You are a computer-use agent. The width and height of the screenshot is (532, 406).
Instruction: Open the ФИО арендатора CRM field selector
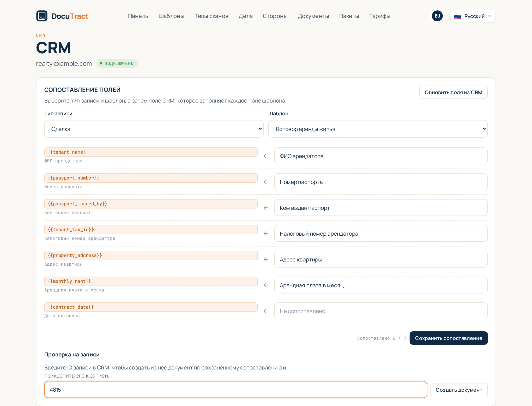tap(381, 156)
